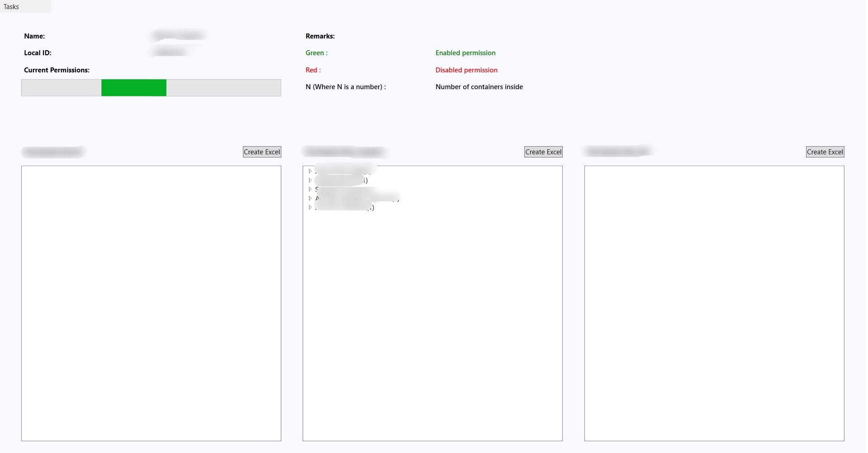Click the red 'Disabled permission' text

[x=466, y=70]
